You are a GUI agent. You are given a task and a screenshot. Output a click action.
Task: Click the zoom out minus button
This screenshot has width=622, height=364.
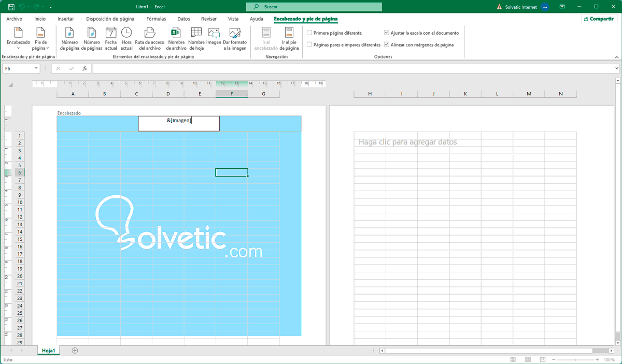(x=554, y=359)
